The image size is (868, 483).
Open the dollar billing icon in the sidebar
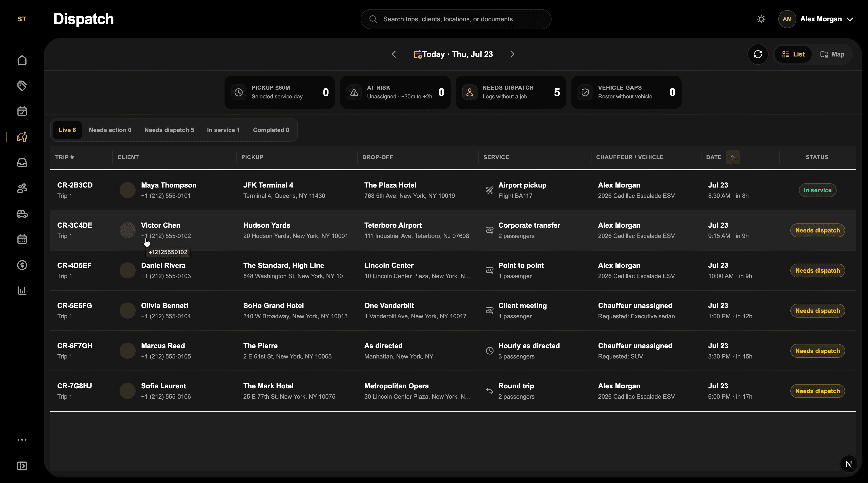coord(22,265)
